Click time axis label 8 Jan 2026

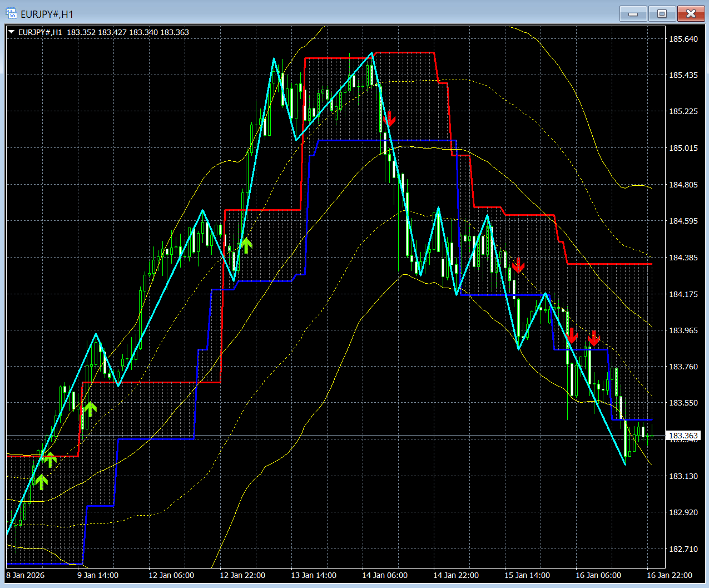click(x=26, y=575)
